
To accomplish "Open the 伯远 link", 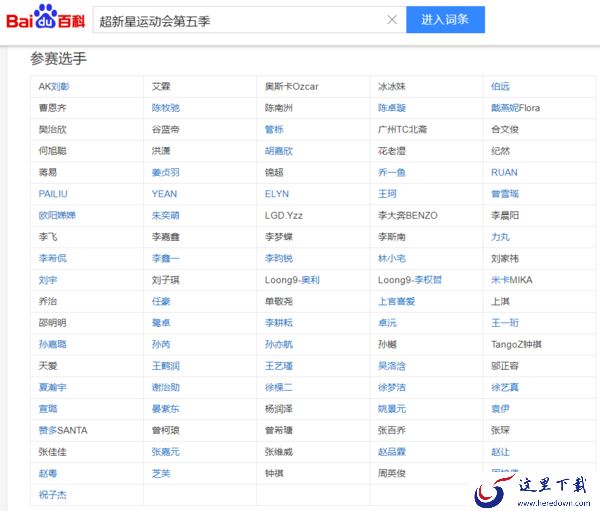I will coord(500,87).
